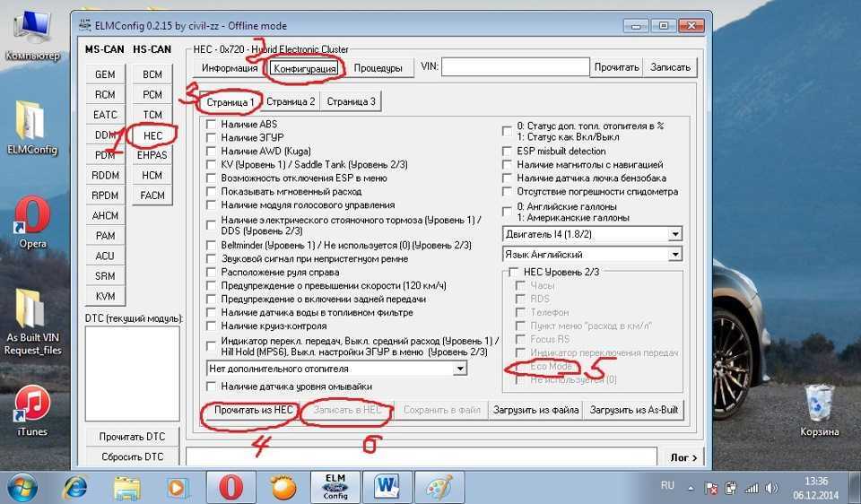Screen dimensions: 861x504
Task: Switch to Microsoft Word in the taskbar
Action: click(x=387, y=488)
